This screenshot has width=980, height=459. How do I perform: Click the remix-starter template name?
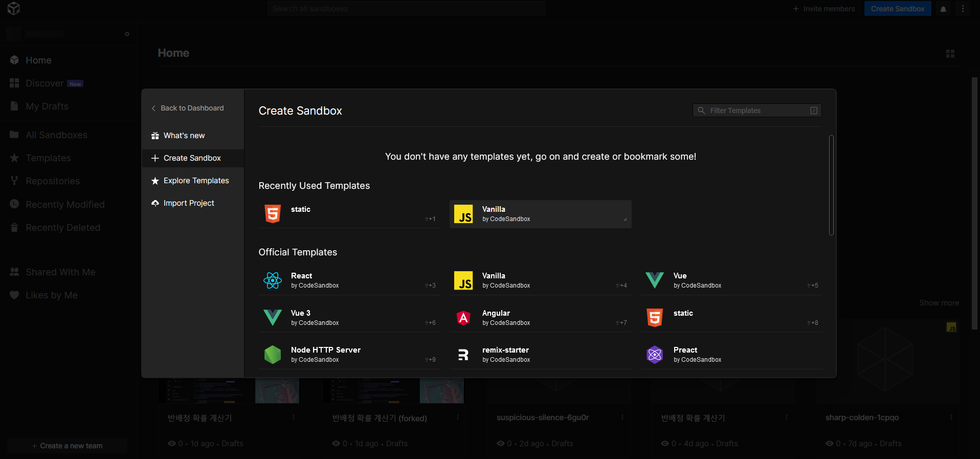(505, 350)
